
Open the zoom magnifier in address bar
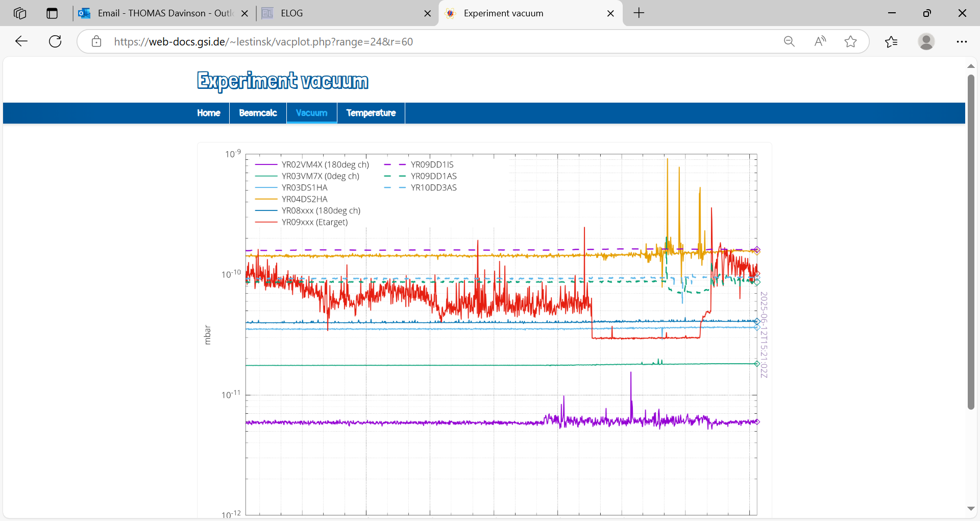789,41
